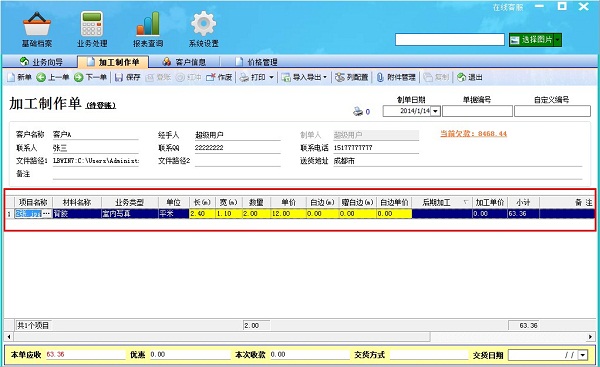Viewport: 600px width, 367px height.
Task: Click the ellipsis browse button in 项目名称 cell
Action: click(47, 214)
